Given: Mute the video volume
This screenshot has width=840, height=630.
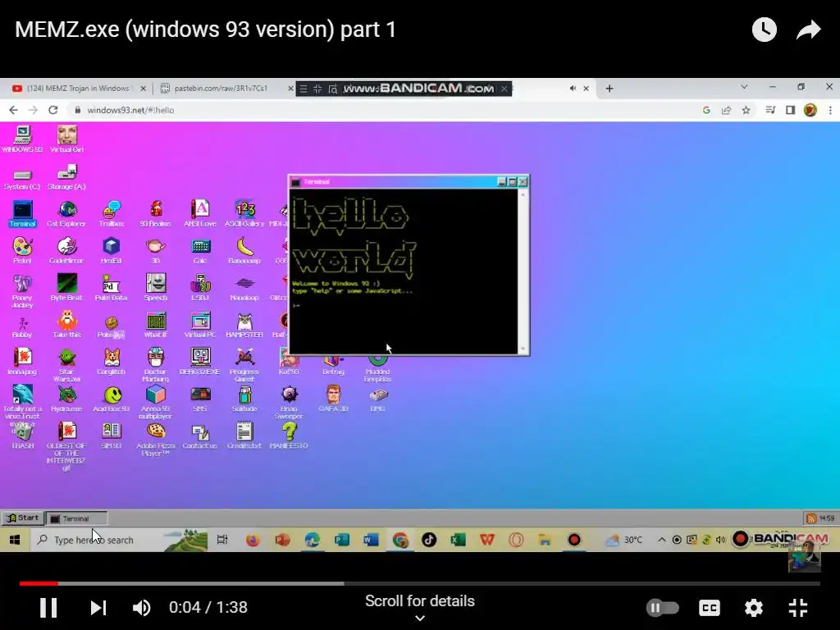Looking at the screenshot, I should click(x=141, y=608).
